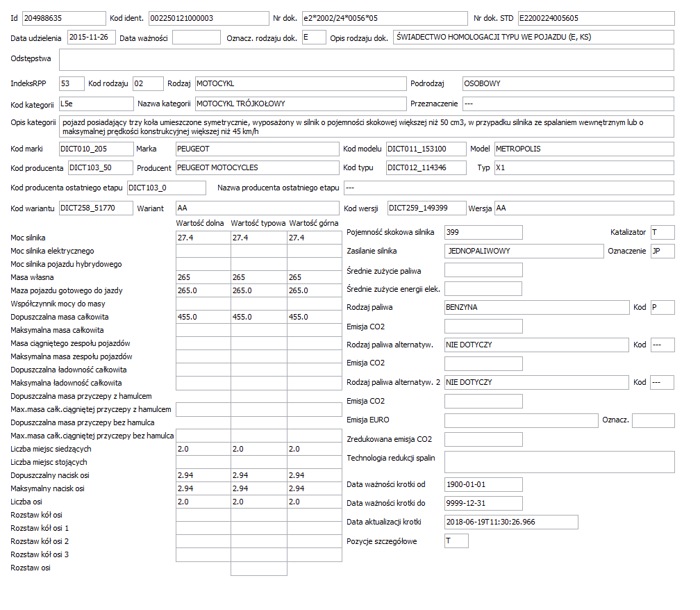
Task: Click the Nr dok. field e2*2002/24*0056*05
Action: pos(385,18)
